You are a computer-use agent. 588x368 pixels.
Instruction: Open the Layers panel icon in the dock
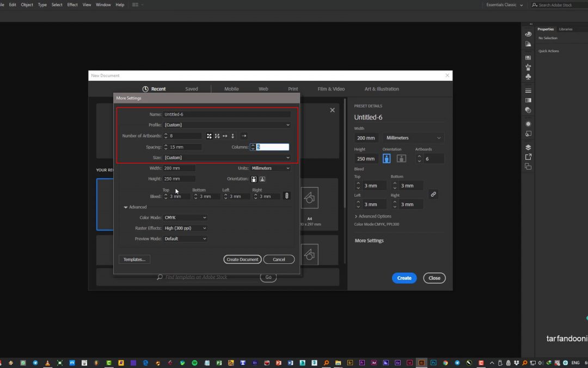[528, 147]
